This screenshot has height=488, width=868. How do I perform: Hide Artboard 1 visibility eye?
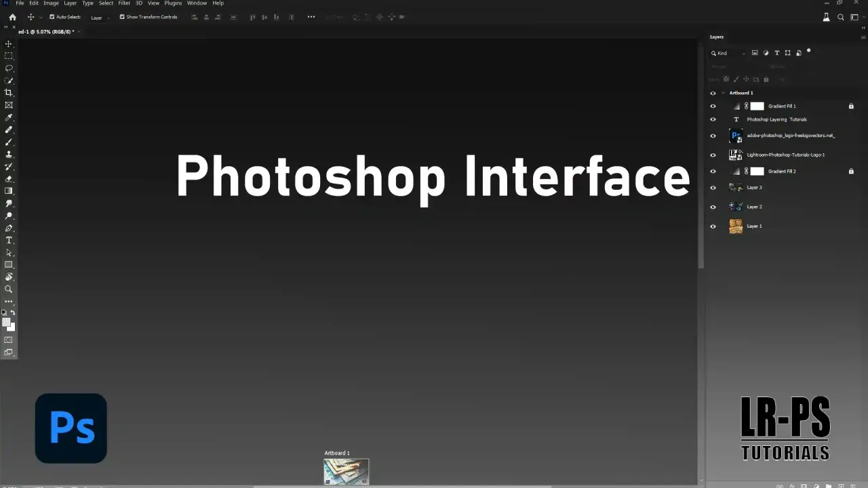coord(713,93)
